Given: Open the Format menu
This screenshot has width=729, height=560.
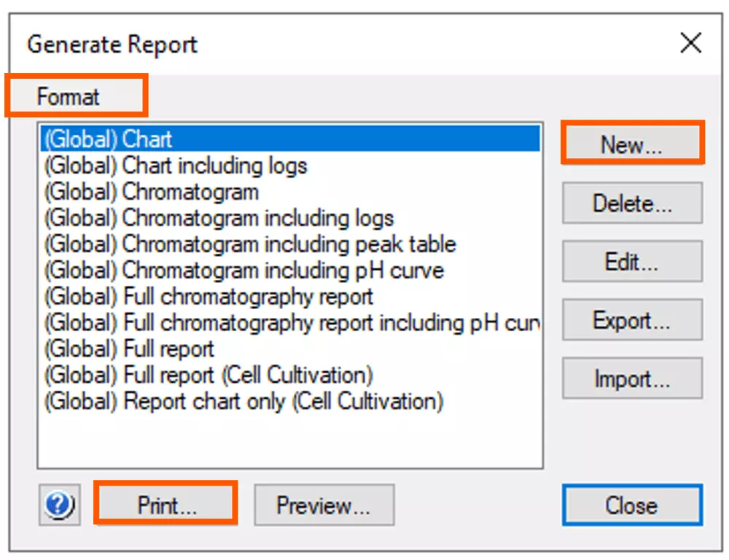Looking at the screenshot, I should click(x=69, y=97).
